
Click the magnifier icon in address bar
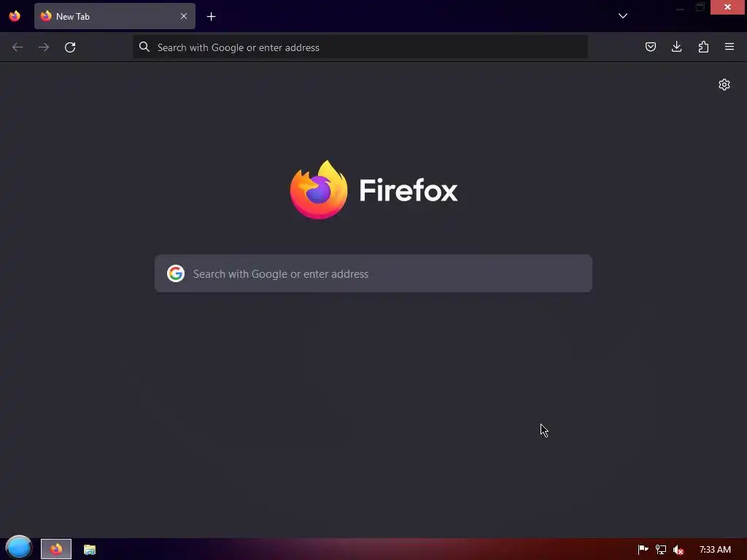point(144,47)
